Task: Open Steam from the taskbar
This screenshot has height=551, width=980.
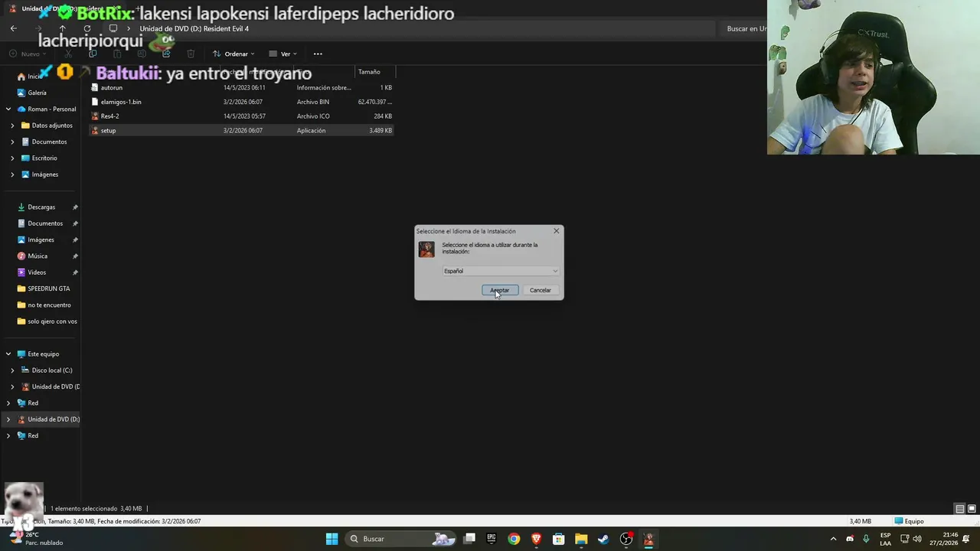Action: pos(603,539)
